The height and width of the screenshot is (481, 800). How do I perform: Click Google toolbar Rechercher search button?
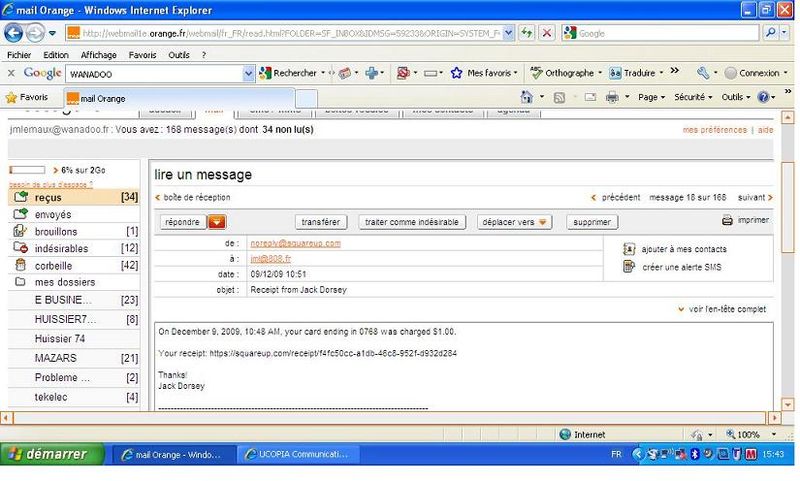288,73
